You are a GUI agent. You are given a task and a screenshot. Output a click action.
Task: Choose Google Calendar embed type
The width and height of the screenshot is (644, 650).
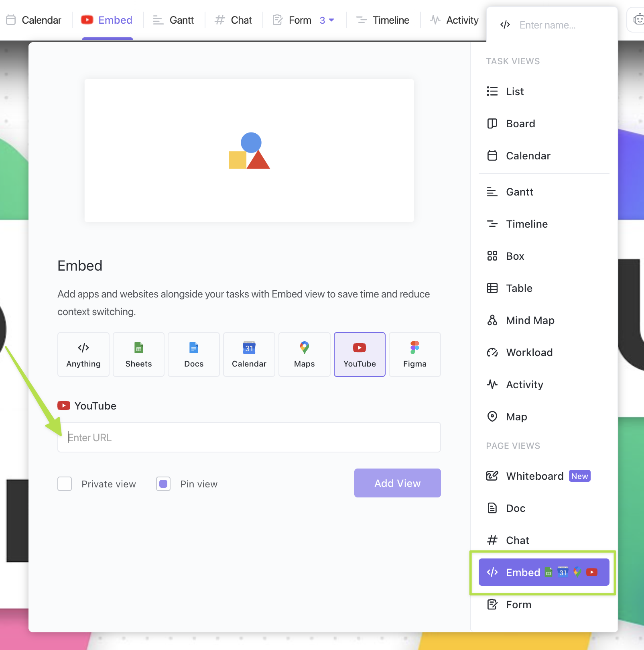click(x=249, y=354)
